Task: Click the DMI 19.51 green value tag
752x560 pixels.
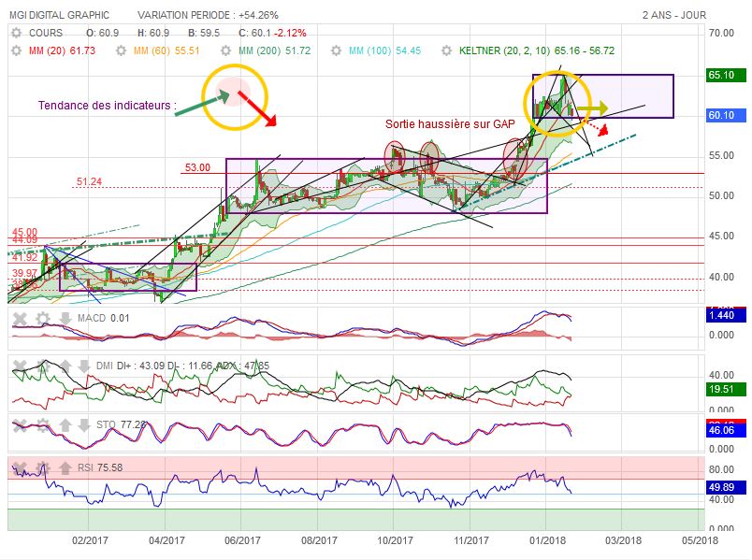Action: (x=727, y=389)
